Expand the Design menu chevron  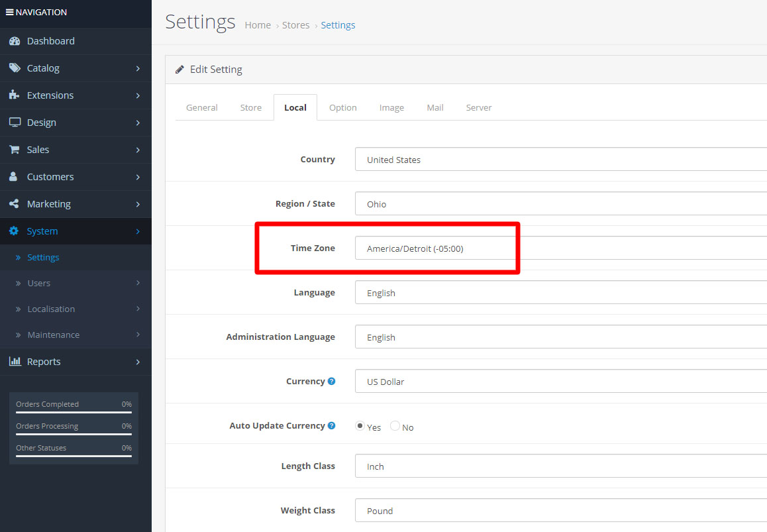coord(138,123)
